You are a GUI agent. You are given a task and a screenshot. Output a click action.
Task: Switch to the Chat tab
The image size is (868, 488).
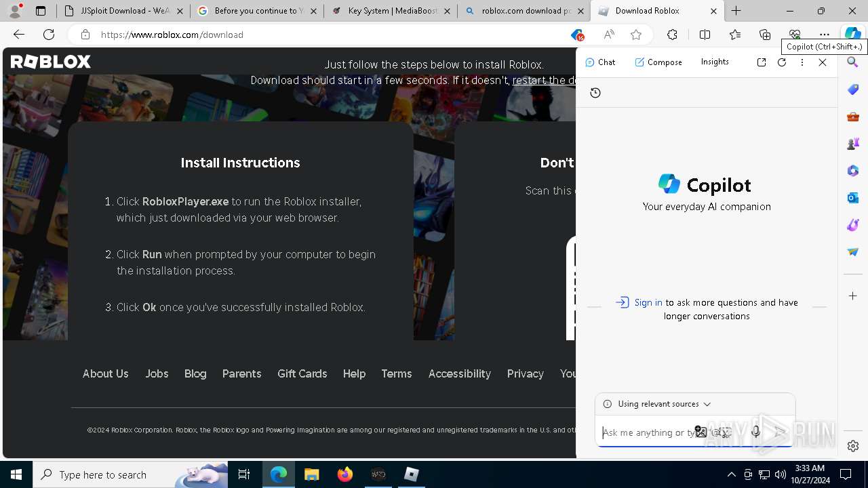click(x=600, y=62)
